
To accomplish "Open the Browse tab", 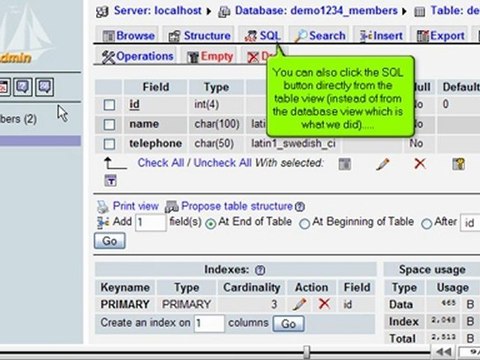I will click(129, 35).
